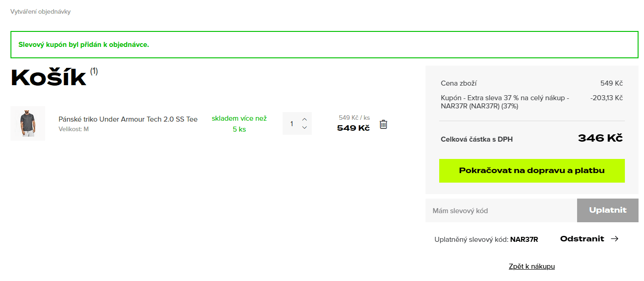This screenshot has height=281, width=644.
Task: Decrease quantity with the down chevron
Action: pyautogui.click(x=304, y=128)
